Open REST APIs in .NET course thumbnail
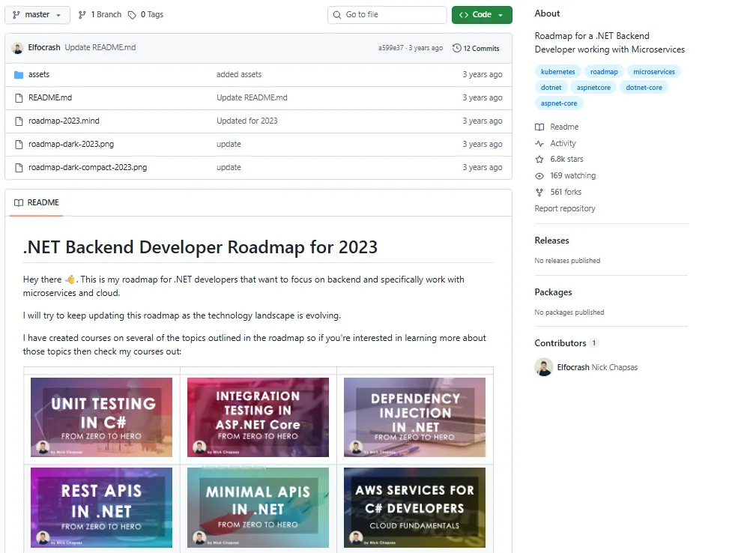 101,508
